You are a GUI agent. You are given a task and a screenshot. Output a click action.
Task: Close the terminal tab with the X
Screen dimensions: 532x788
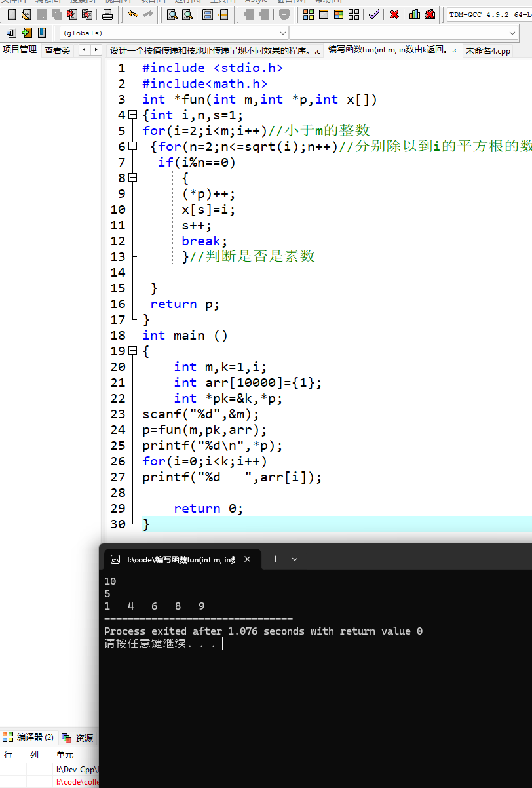point(247,559)
